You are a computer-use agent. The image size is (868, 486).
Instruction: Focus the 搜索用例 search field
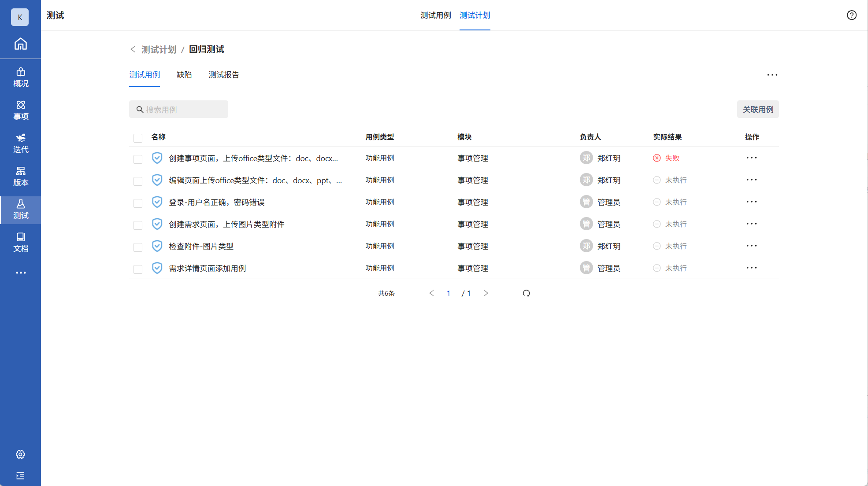[185, 110]
